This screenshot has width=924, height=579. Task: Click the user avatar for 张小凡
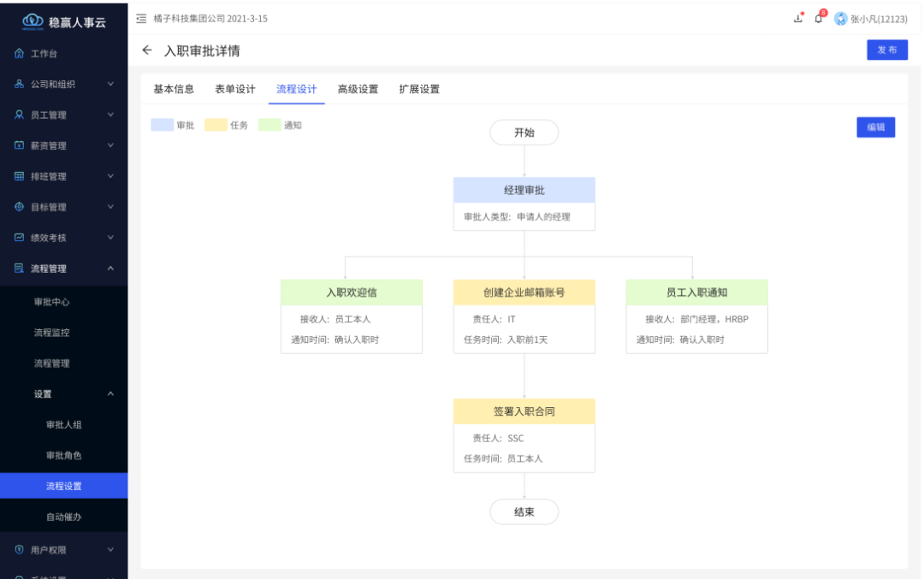tap(841, 19)
